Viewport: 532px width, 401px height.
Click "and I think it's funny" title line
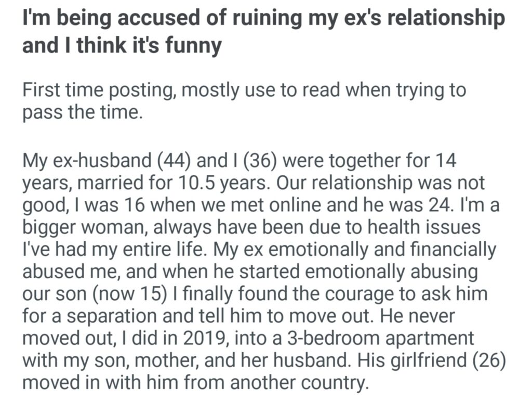(x=122, y=46)
